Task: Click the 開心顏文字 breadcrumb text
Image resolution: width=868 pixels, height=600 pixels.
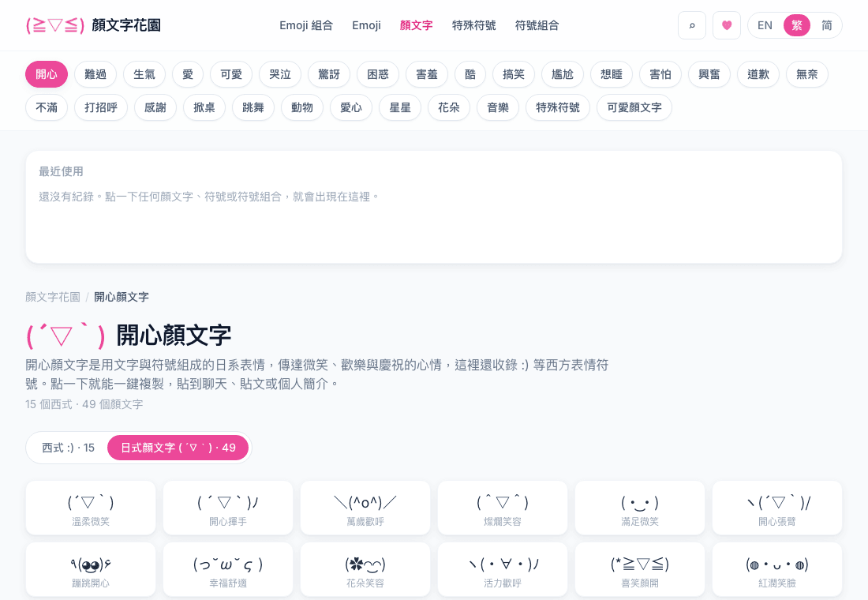Action: coord(122,297)
